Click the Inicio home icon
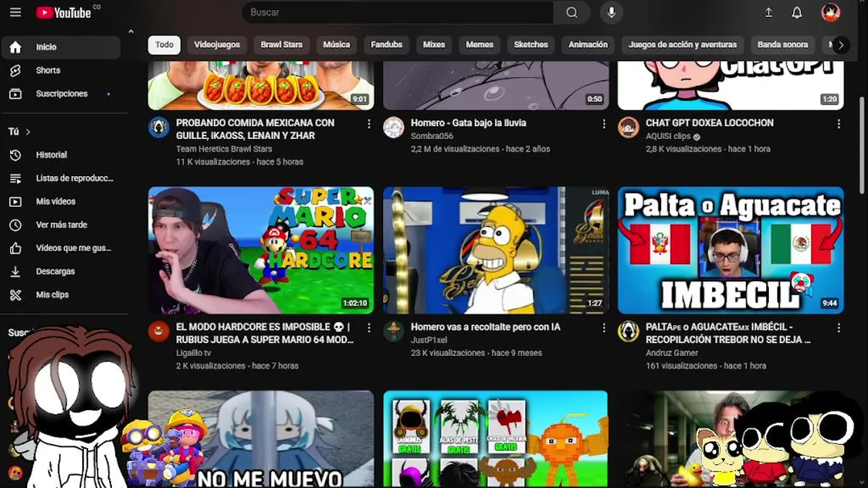This screenshot has height=488, width=868. 16,47
